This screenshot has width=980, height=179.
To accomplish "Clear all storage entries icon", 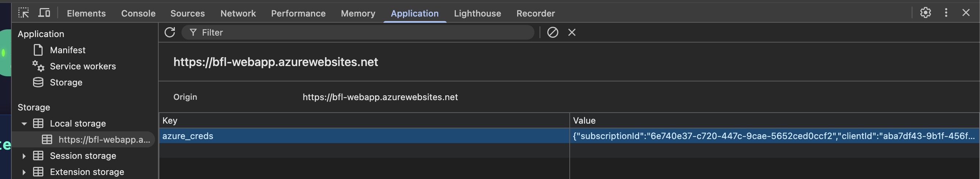I will [552, 32].
